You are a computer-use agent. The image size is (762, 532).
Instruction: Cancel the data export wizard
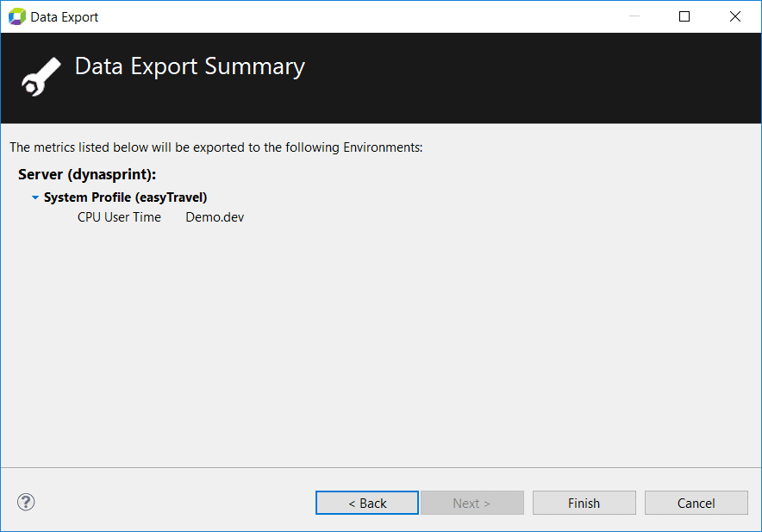tap(696, 503)
